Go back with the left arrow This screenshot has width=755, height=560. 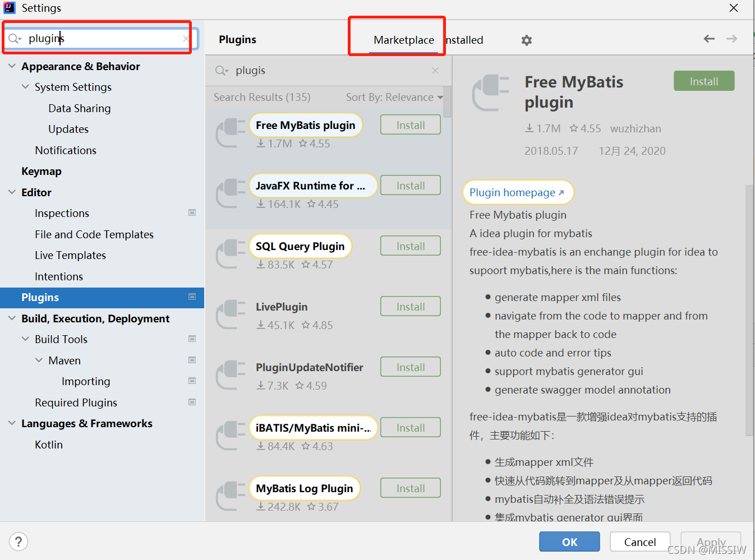(x=709, y=39)
